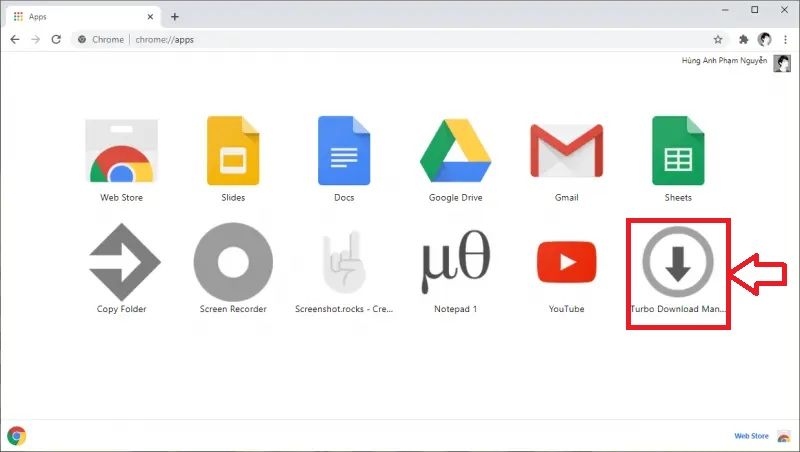This screenshot has width=800, height=452.
Task: Launch the Sheets app
Action: [678, 151]
